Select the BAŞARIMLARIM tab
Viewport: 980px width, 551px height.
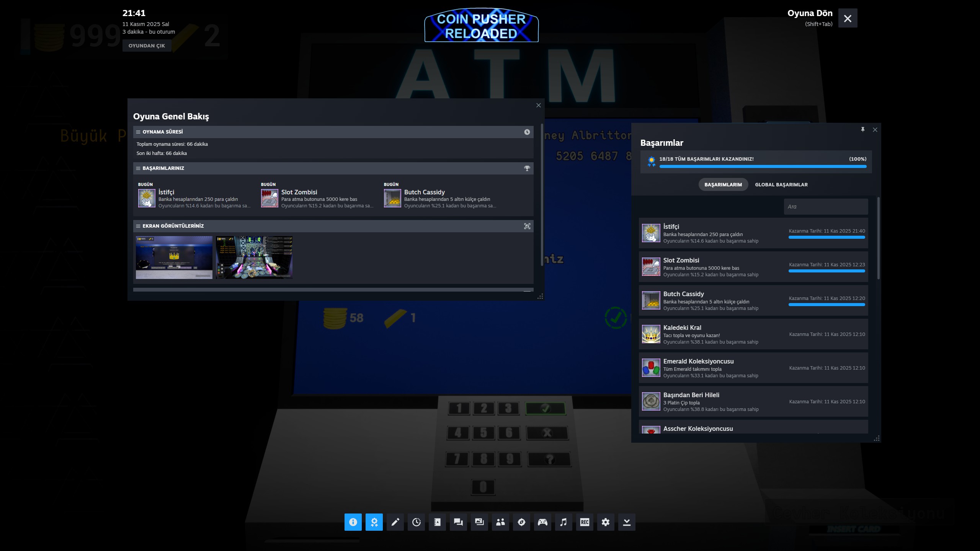point(723,184)
